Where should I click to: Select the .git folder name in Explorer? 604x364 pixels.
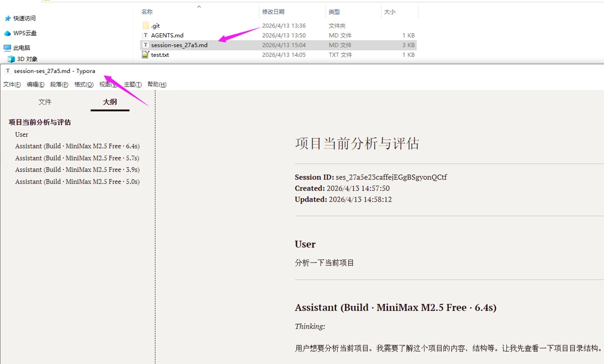(156, 26)
